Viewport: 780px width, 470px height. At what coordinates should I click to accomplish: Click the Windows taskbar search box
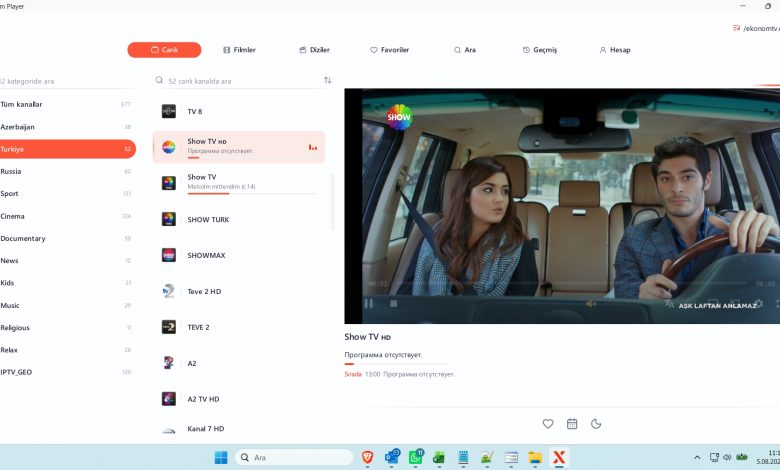pos(294,457)
